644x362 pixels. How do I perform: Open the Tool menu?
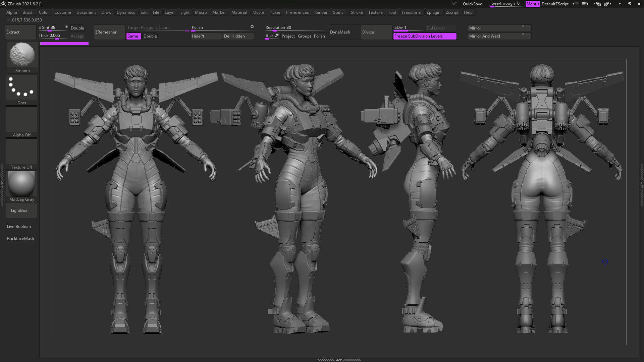(392, 12)
